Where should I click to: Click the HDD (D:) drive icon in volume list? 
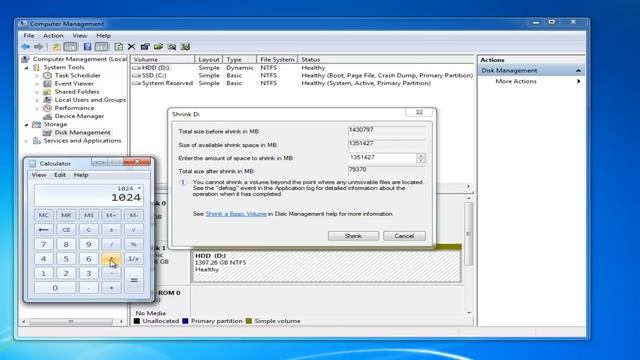[136, 68]
